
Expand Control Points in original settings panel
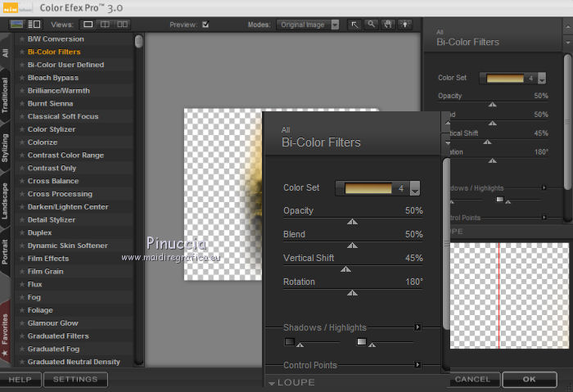(x=544, y=218)
